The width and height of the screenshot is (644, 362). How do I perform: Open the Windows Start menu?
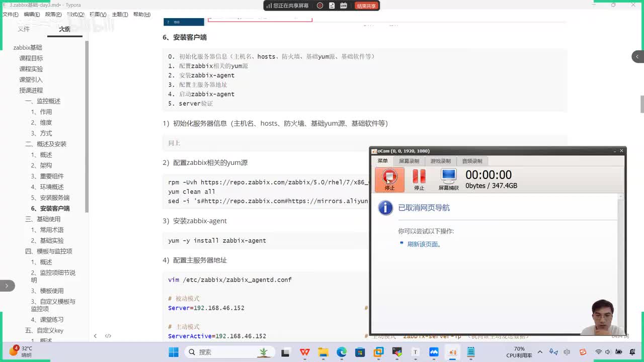tap(174, 352)
